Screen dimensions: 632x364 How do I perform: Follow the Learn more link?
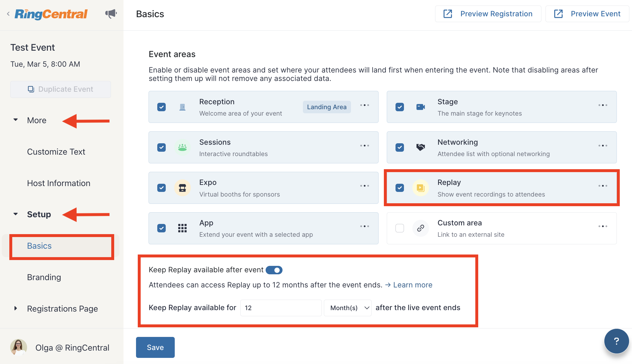412,285
